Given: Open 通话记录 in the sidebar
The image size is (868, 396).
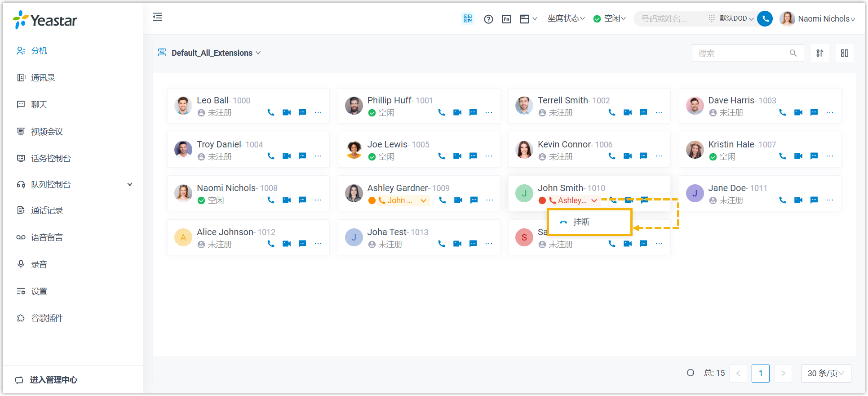Looking at the screenshot, I should [47, 210].
